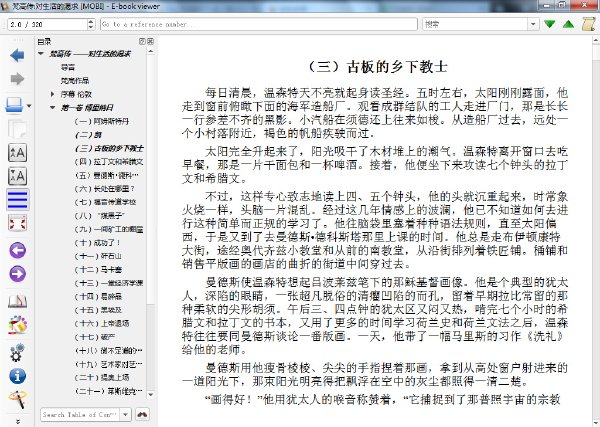Viewport: 600px width, 427px height.
Task: Open chapter (九) in the contents
Action: pyautogui.click(x=109, y=229)
